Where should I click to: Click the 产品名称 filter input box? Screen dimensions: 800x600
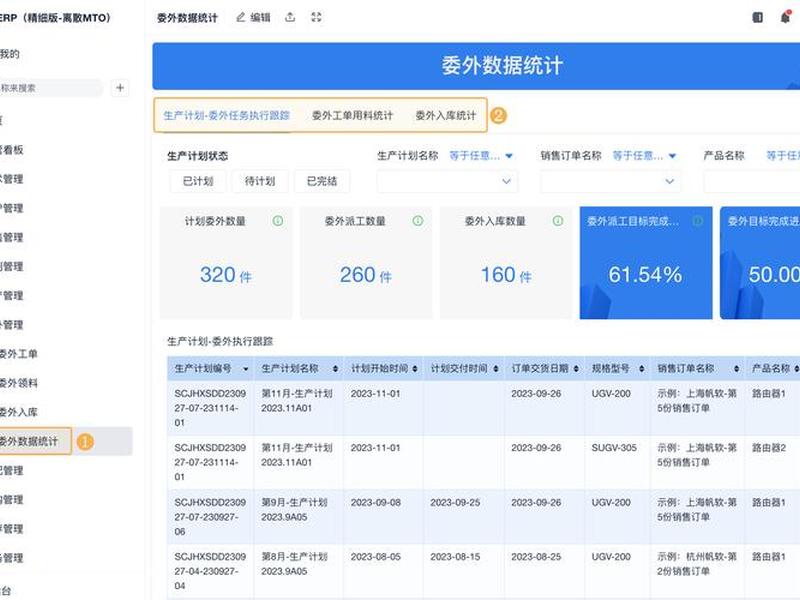click(752, 181)
